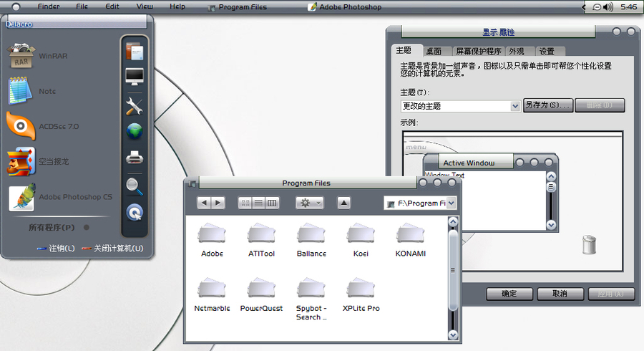Viewport: 644px width, 351px height.
Task: Confirm with the 确定 button
Action: click(x=509, y=294)
